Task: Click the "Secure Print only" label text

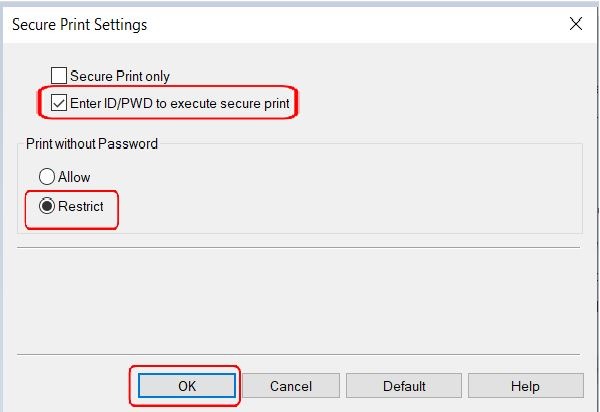Action: 120,75
